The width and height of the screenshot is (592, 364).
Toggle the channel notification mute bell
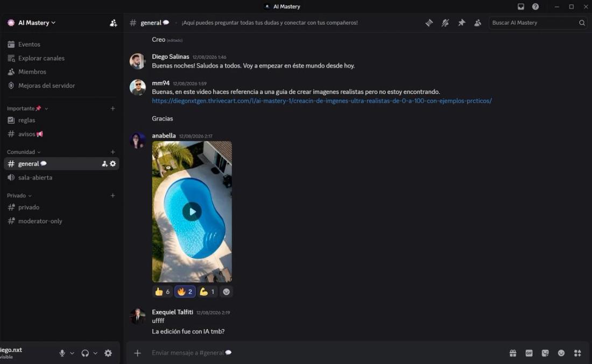click(x=445, y=23)
